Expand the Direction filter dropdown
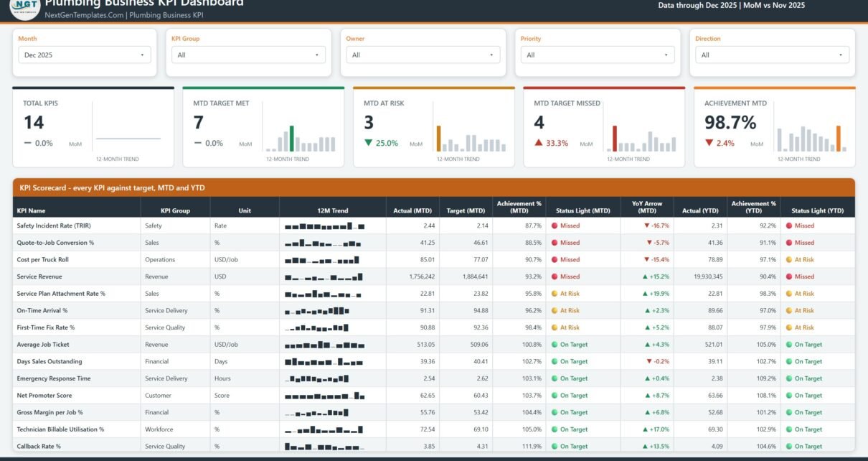Viewport: 868px width, 461px height. 772,55
